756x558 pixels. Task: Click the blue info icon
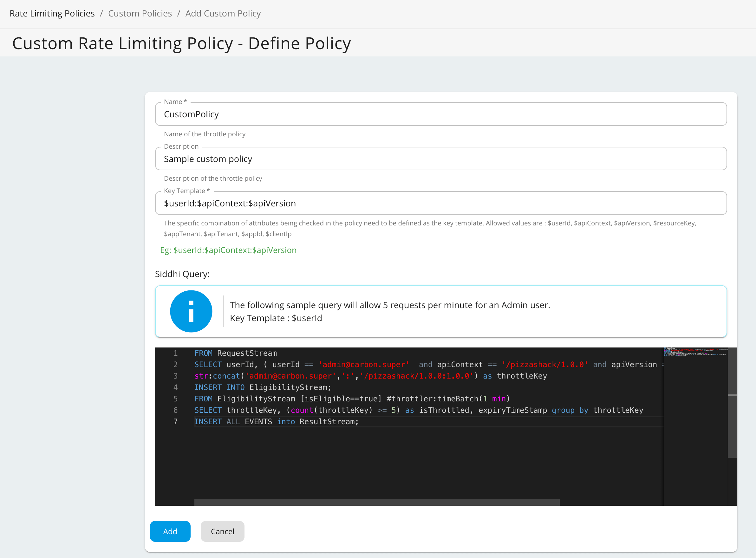(x=191, y=311)
